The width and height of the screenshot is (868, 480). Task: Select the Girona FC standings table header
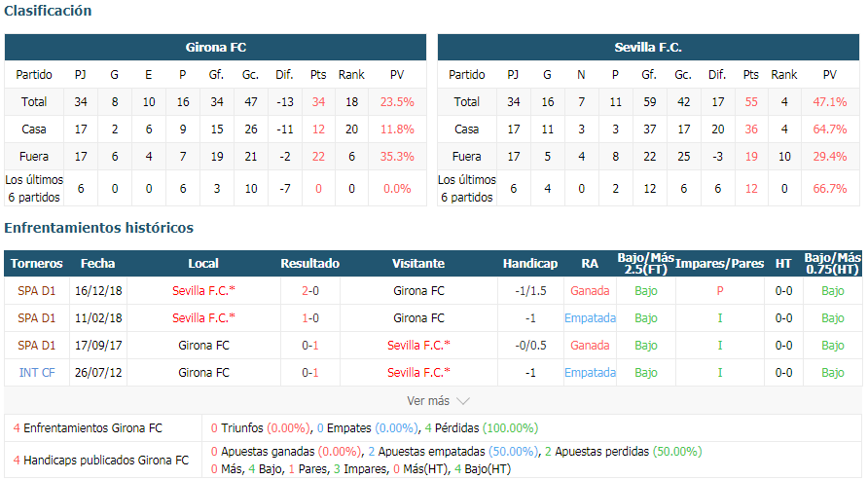coord(215,47)
